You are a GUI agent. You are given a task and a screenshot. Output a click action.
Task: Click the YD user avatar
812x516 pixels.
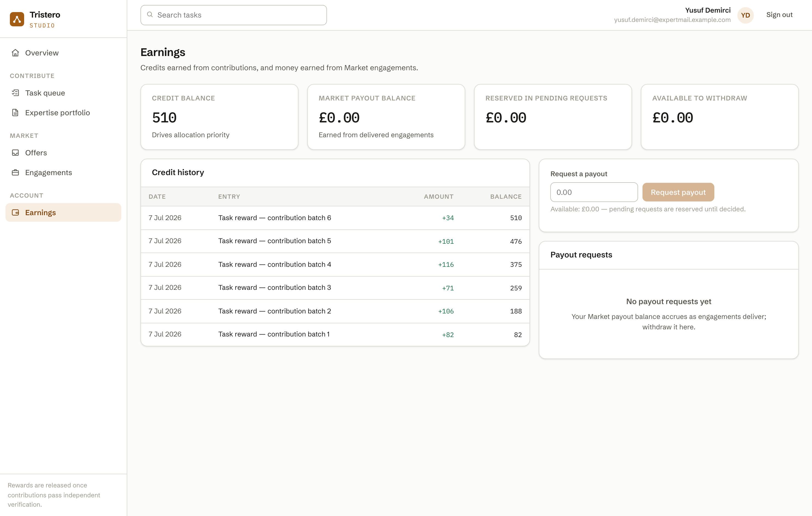click(x=745, y=15)
